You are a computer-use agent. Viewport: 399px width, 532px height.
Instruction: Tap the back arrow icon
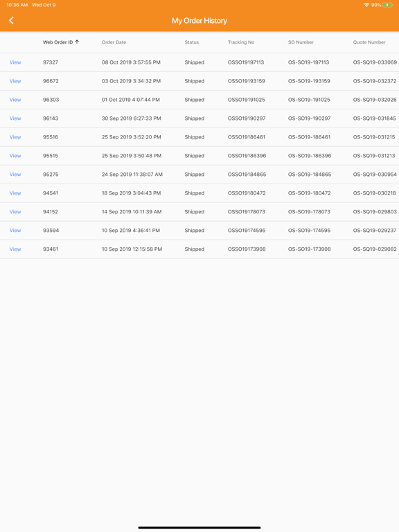pyautogui.click(x=11, y=21)
